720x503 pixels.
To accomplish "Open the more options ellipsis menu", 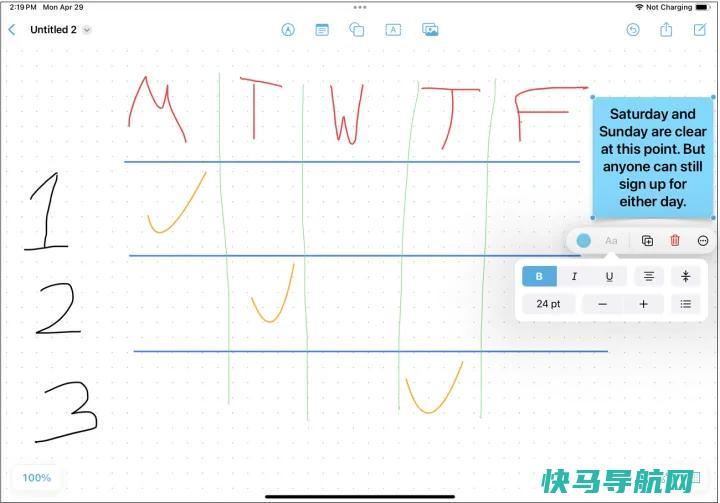I will [x=703, y=241].
